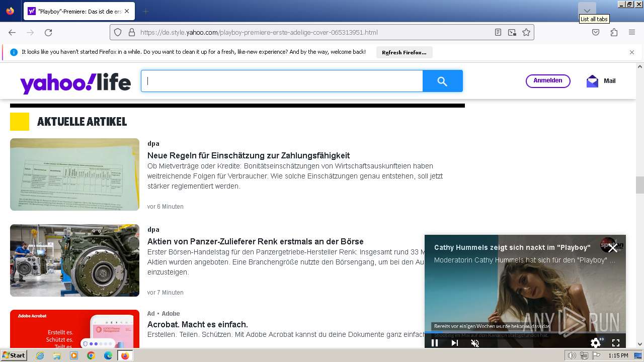Image resolution: width=644 pixels, height=362 pixels.
Task: Click the 'vor 6 Minuten' timestamp
Action: [x=166, y=207]
